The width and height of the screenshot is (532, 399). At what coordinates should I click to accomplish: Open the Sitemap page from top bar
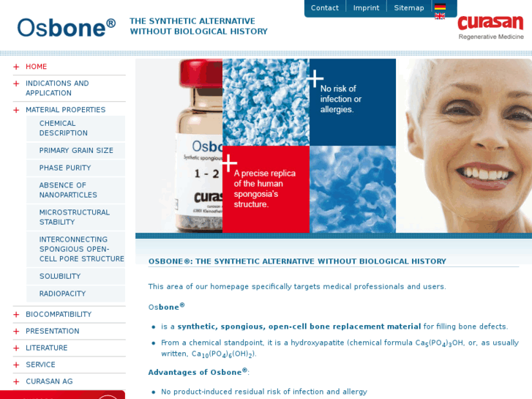409,8
